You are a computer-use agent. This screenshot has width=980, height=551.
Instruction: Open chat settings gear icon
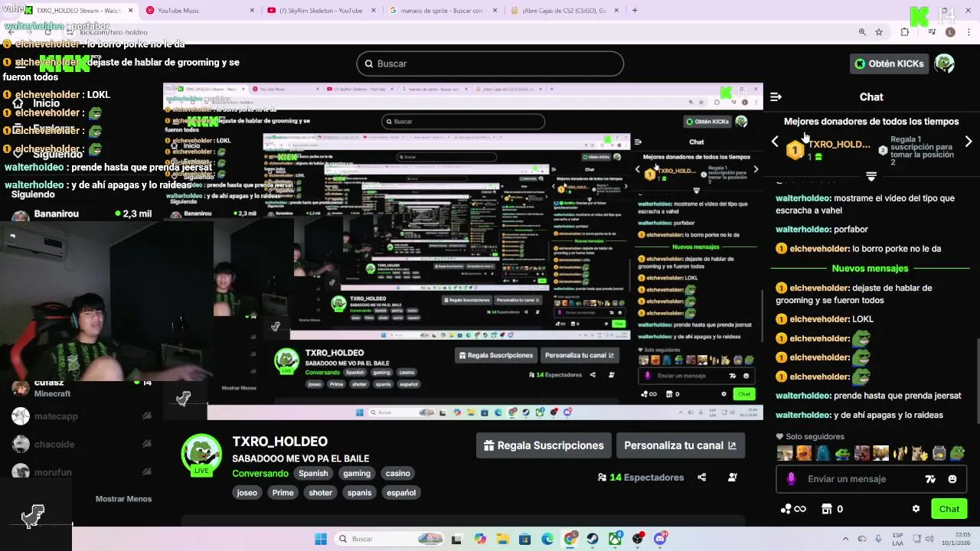(x=916, y=509)
